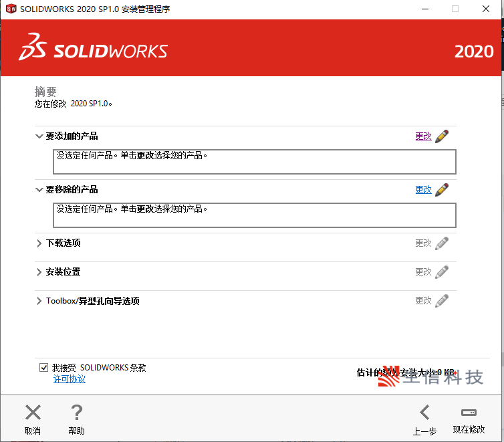Click SOLIDWORKS app icon in title bar
Image resolution: width=504 pixels, height=442 pixels.
(x=11, y=9)
